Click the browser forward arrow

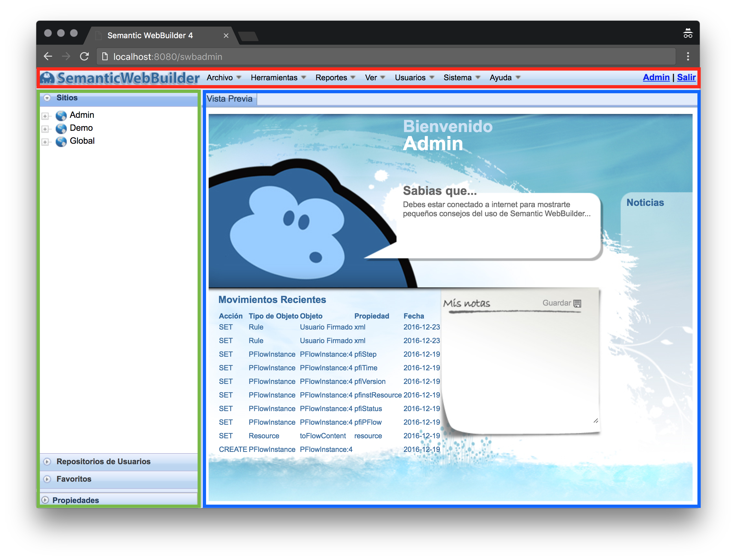(66, 56)
